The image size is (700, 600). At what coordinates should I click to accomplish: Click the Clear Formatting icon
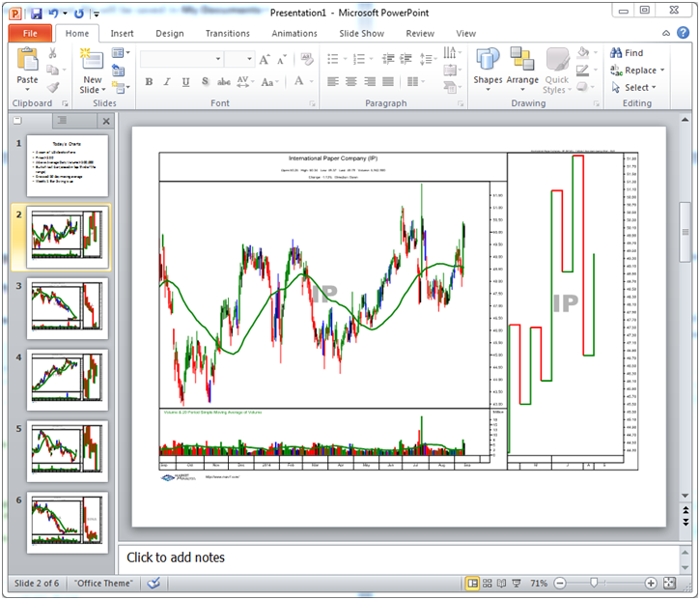pyautogui.click(x=307, y=59)
